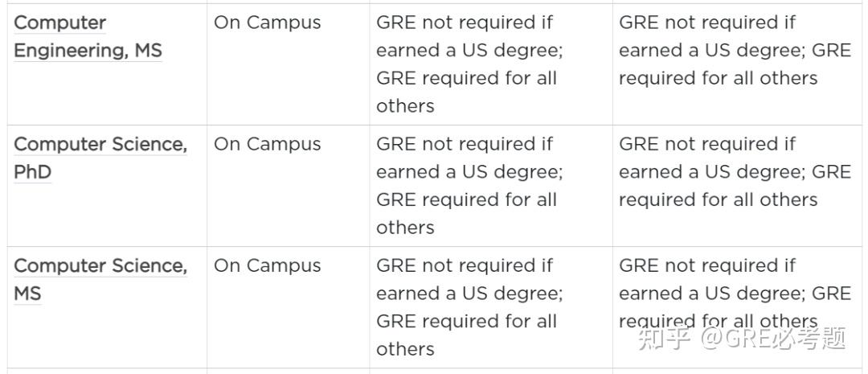Viewport: 868px width, 374px height.
Task: Click third-column GRE text for Computer Engineering MS
Action: click(469, 64)
